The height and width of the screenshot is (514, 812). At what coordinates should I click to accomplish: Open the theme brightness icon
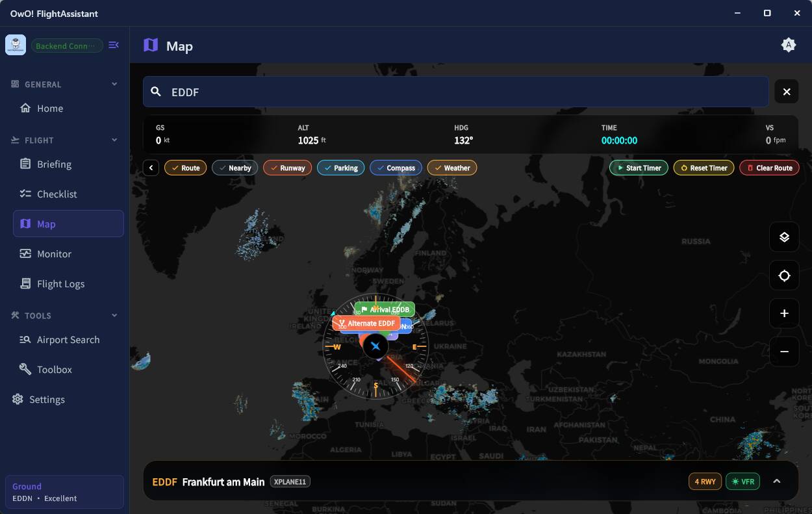[788, 45]
